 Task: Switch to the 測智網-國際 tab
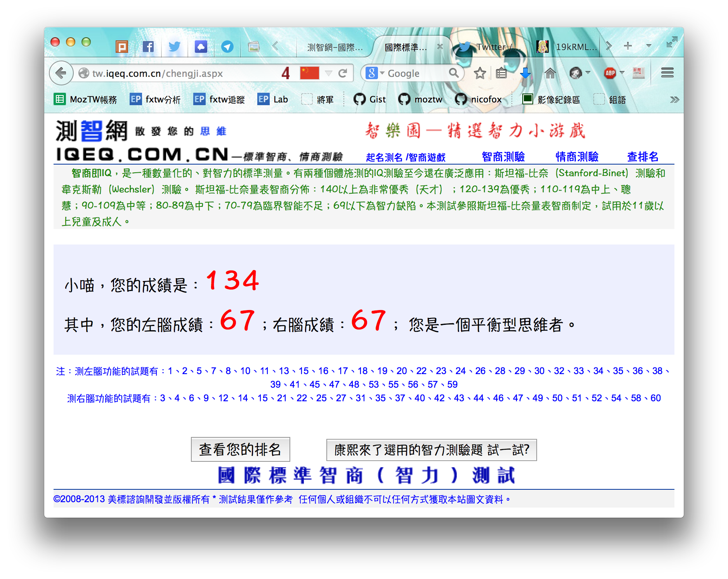click(335, 47)
